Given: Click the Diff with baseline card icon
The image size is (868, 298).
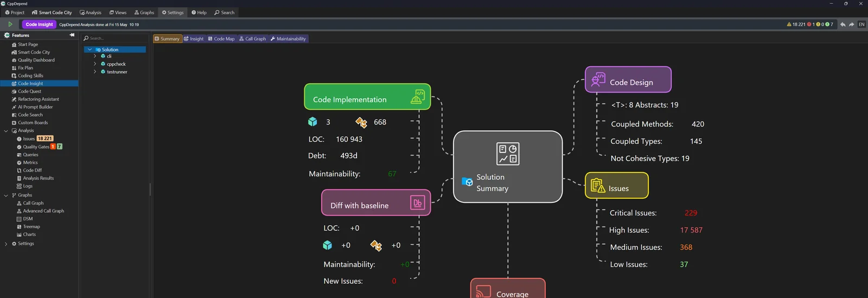Looking at the screenshot, I should [417, 203].
